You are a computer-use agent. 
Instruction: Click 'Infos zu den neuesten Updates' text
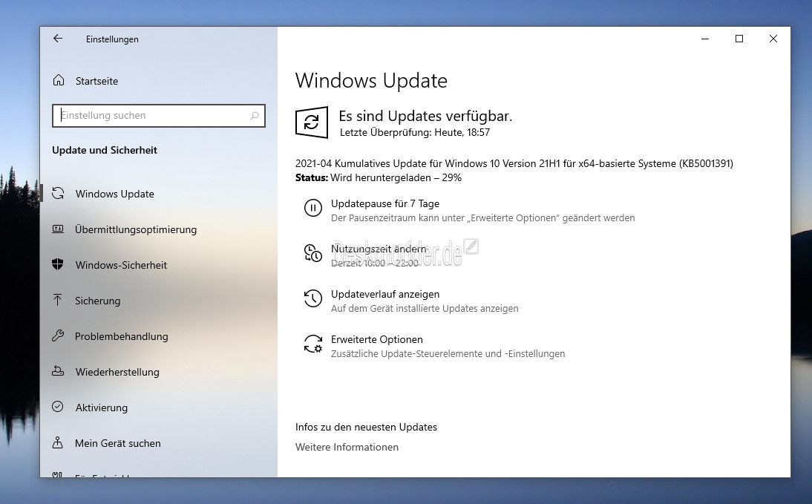click(x=366, y=427)
